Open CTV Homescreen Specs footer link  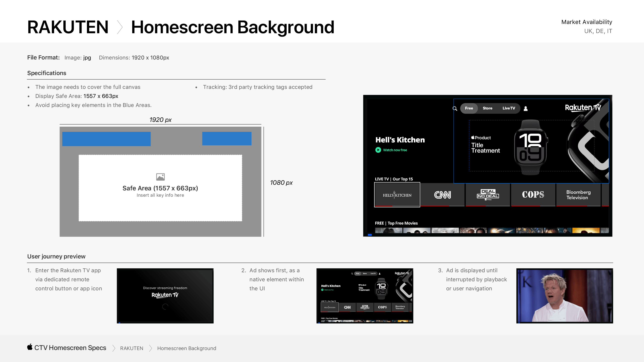[x=70, y=348]
